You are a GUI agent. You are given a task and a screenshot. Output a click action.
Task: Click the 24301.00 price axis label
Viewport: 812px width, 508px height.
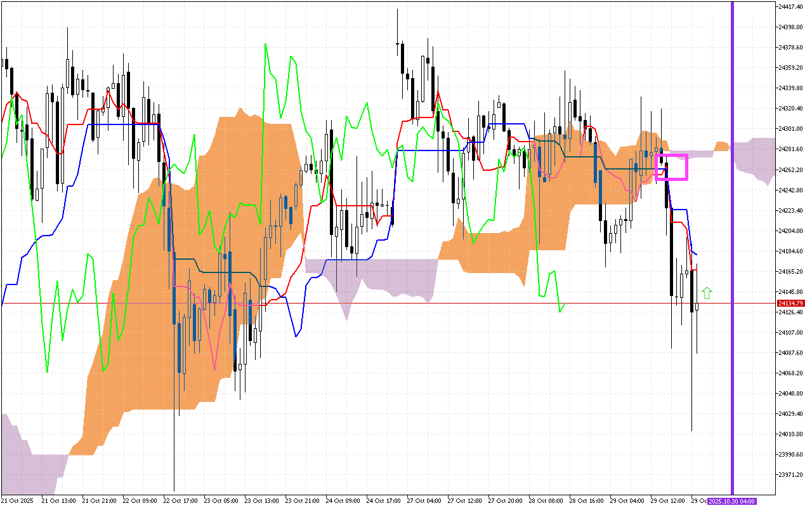[x=790, y=129]
